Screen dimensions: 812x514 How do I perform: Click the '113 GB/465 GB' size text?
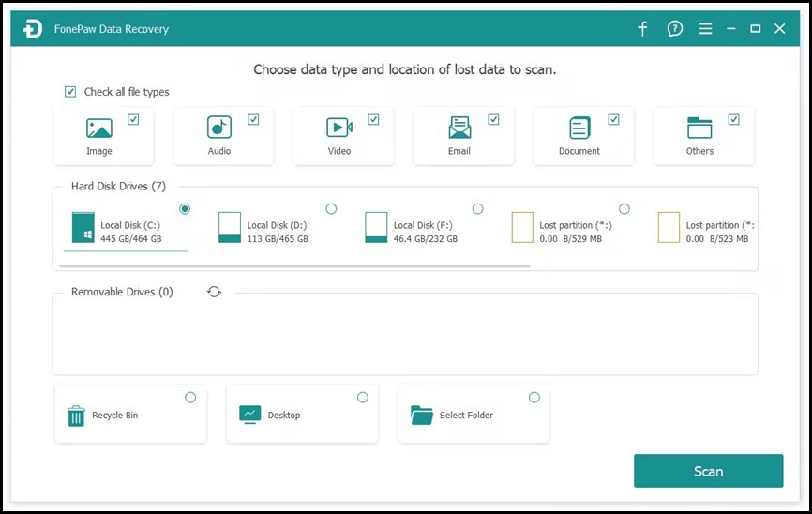278,239
